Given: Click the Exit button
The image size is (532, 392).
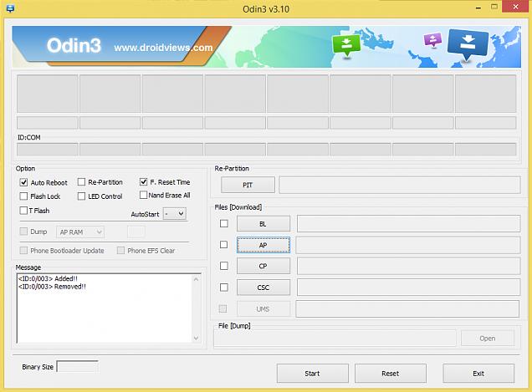Looking at the screenshot, I should click(478, 374).
